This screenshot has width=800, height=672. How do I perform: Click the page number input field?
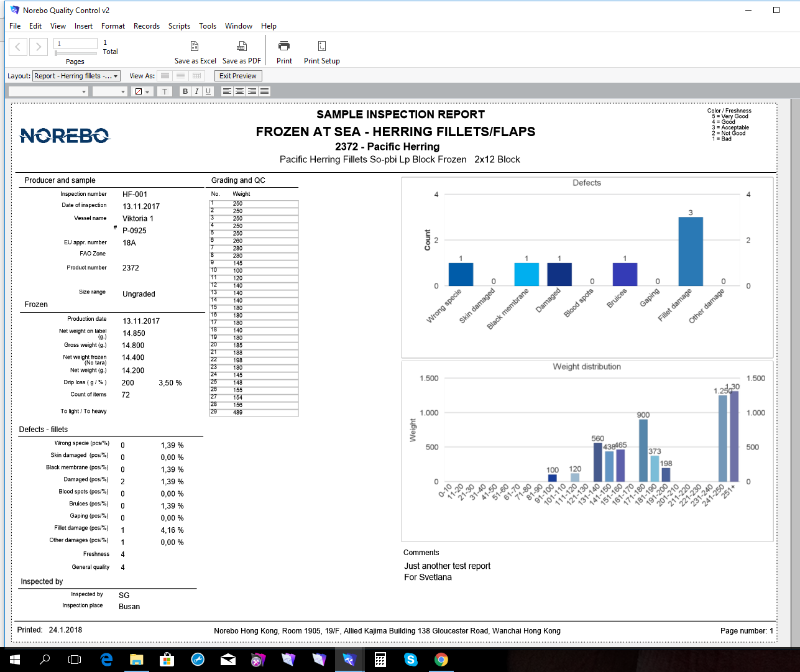click(75, 44)
